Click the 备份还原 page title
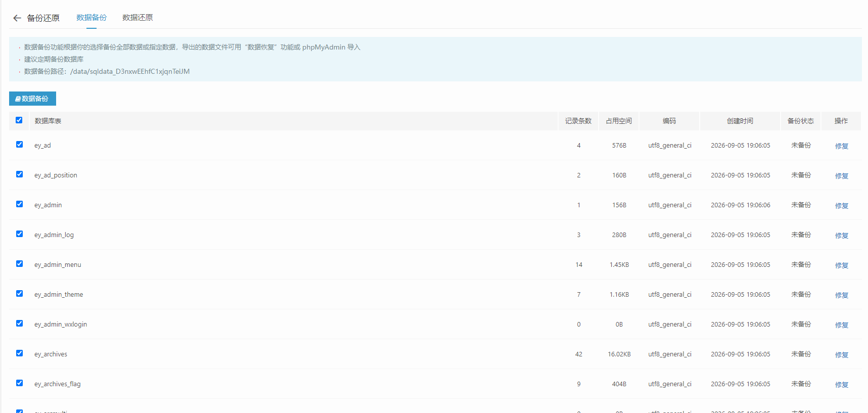This screenshot has height=413, width=868. [43, 18]
